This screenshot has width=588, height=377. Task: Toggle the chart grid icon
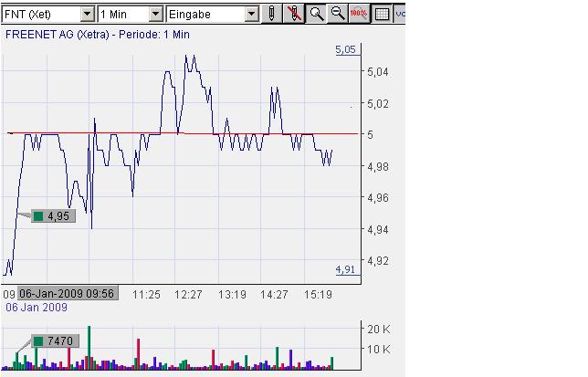pos(382,15)
